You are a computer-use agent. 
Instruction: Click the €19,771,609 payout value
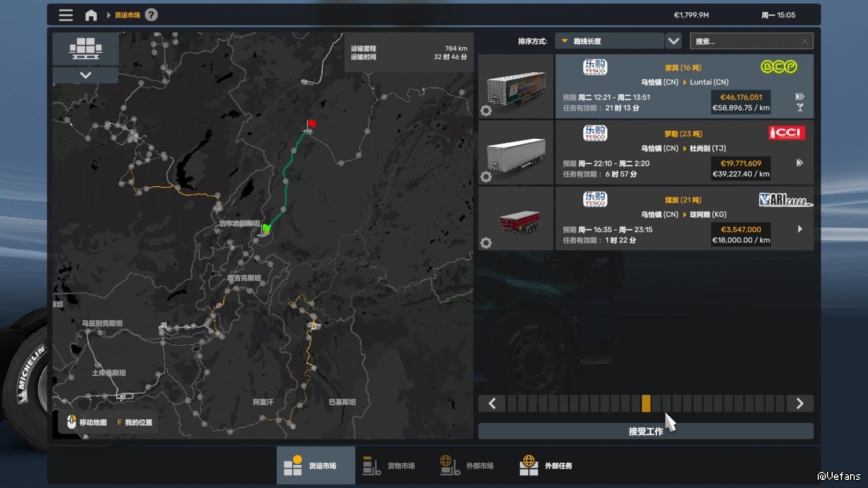(741, 164)
